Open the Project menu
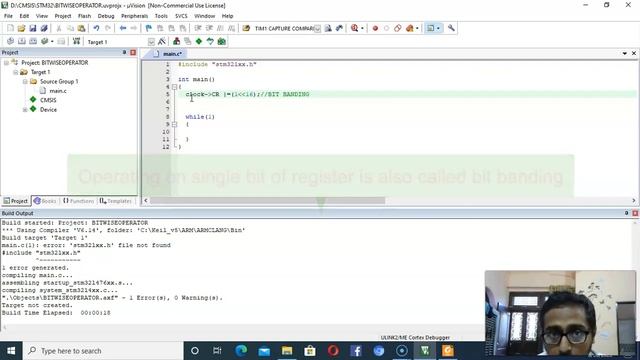The height and width of the screenshot is (360, 640). (x=63, y=16)
